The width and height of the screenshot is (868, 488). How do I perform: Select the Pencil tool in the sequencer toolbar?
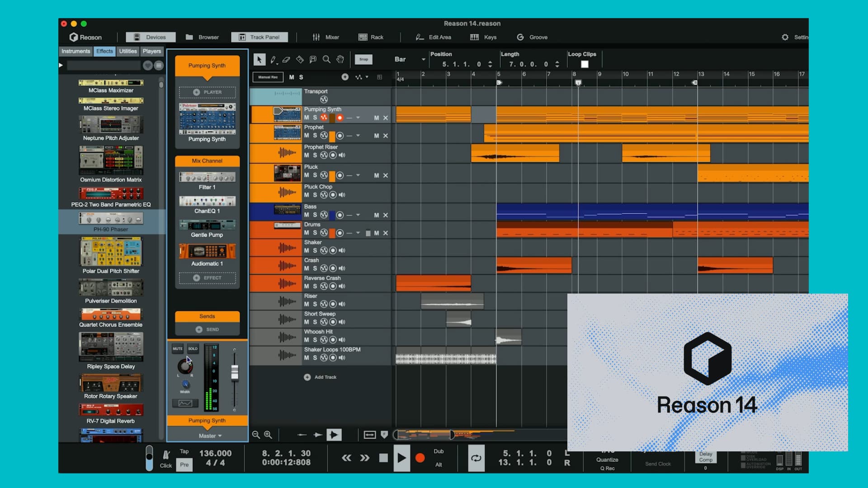point(272,59)
